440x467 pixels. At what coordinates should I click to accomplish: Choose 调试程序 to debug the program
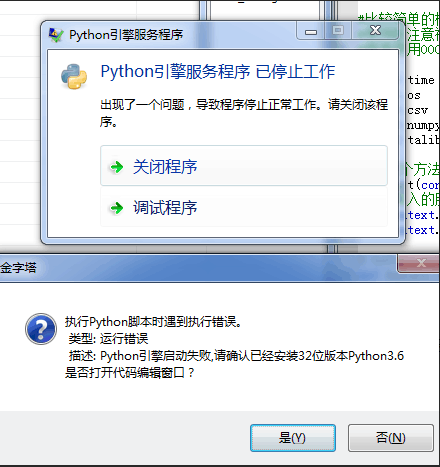pyautogui.click(x=244, y=207)
